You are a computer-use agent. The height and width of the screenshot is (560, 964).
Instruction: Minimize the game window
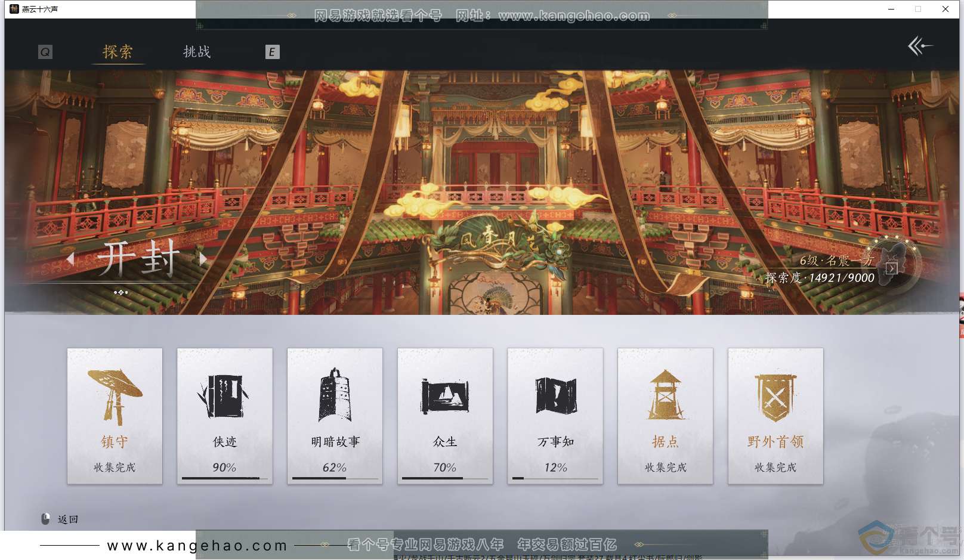coord(891,9)
